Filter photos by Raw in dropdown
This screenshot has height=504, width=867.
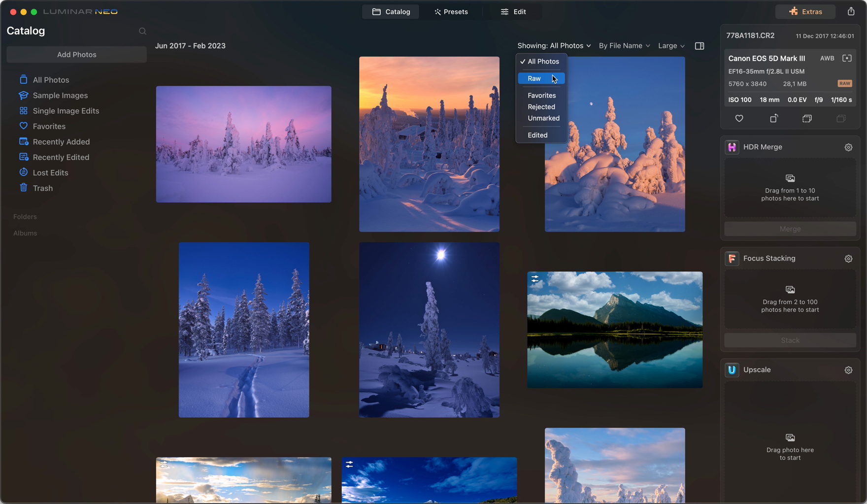(534, 78)
